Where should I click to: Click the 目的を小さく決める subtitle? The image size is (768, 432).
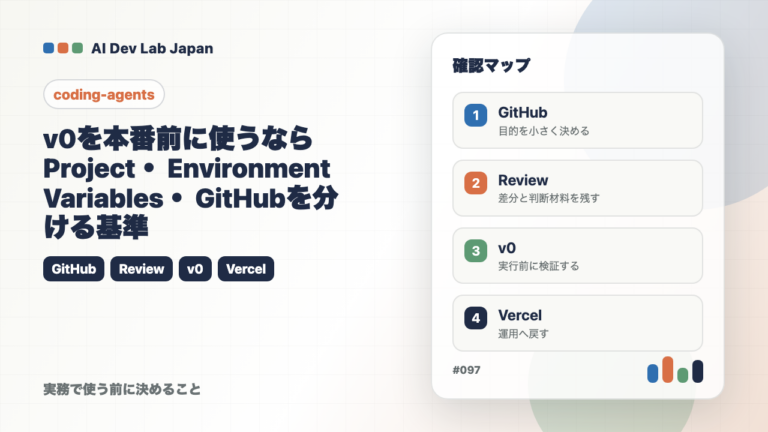(544, 131)
